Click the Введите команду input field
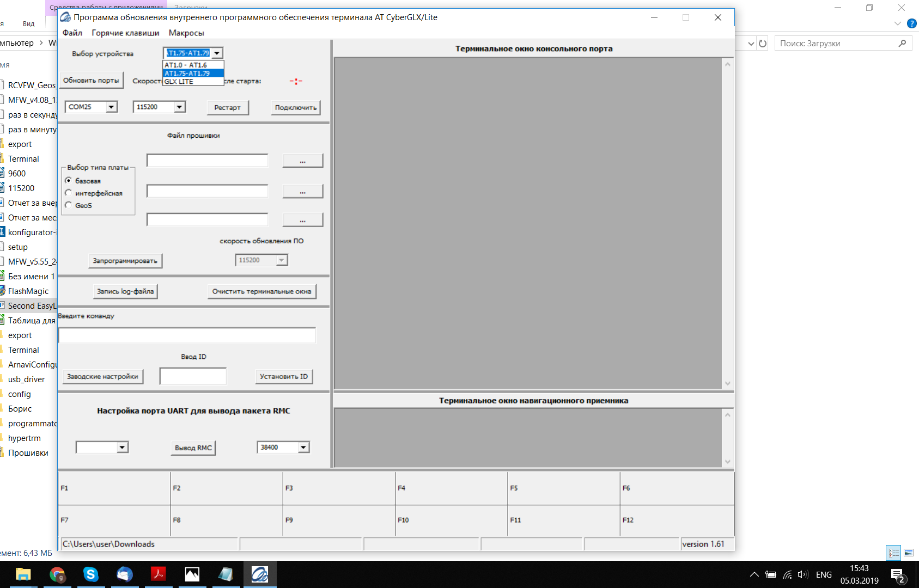 point(187,335)
